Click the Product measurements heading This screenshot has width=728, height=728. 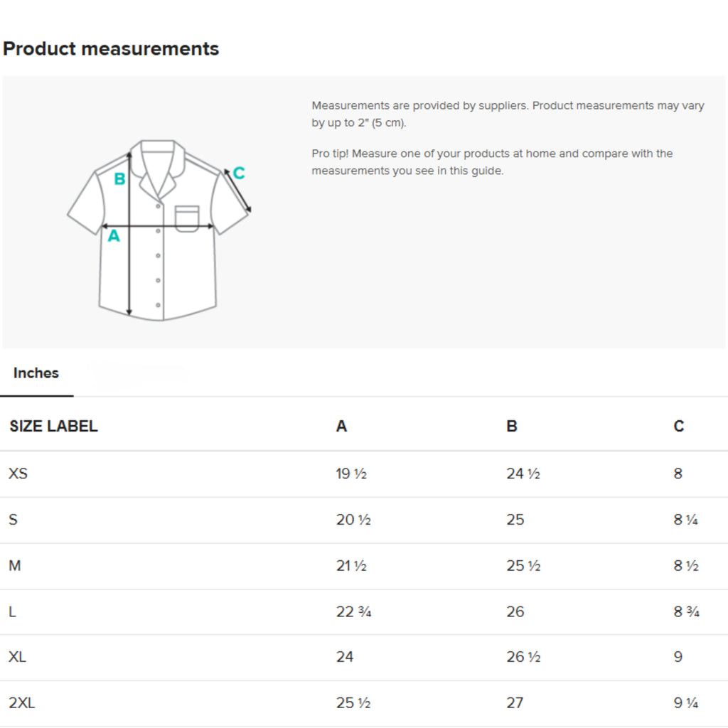pos(111,49)
